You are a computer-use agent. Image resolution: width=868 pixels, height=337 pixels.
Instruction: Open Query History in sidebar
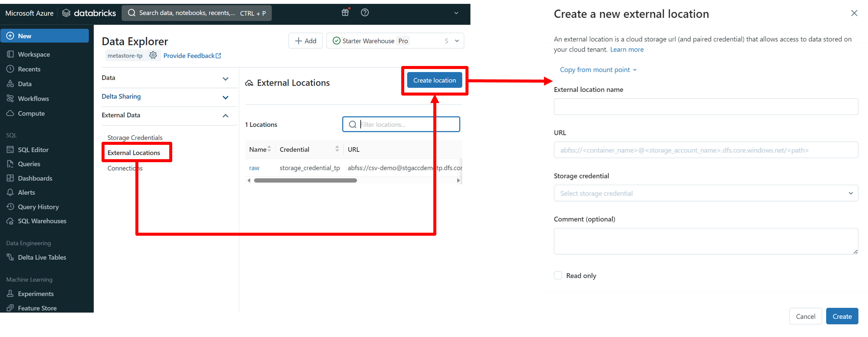[x=38, y=207]
